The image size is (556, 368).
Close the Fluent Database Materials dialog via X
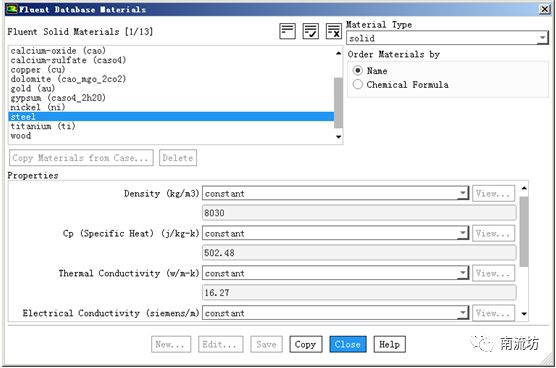(545, 9)
